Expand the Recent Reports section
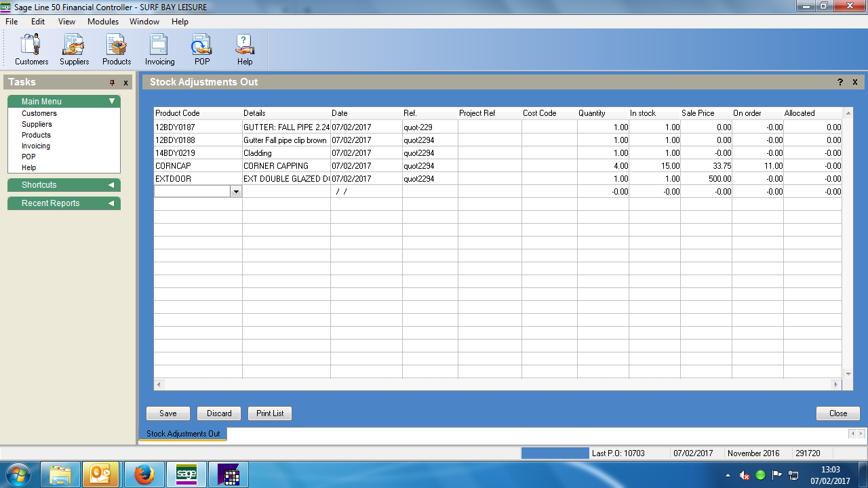The height and width of the screenshot is (488, 868). (x=111, y=203)
